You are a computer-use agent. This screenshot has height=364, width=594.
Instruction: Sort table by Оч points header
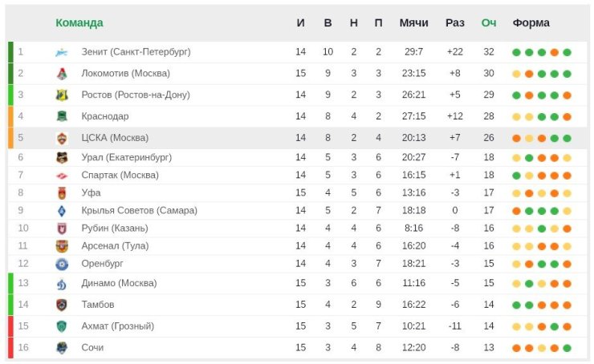[489, 22]
